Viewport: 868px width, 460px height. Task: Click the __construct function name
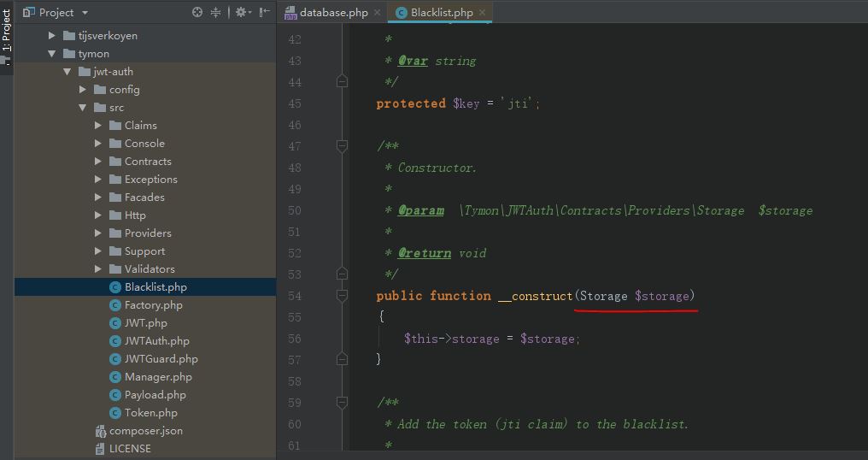536,296
